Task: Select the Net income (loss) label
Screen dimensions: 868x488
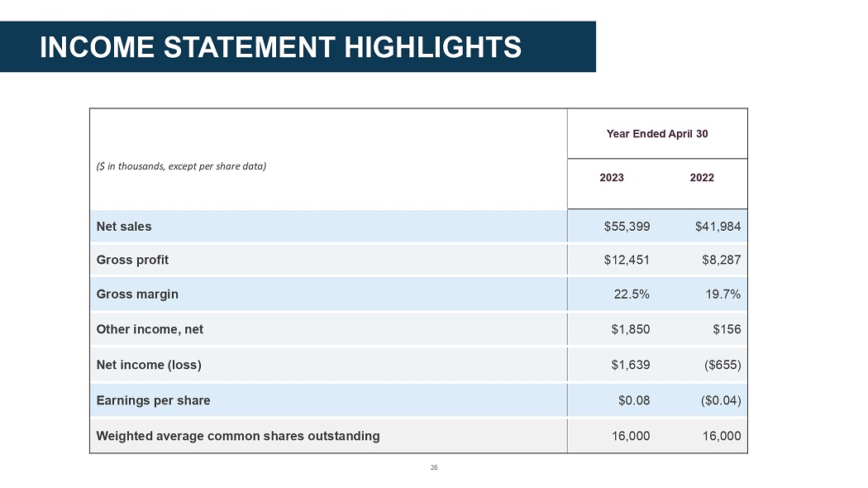Action: [x=149, y=364]
